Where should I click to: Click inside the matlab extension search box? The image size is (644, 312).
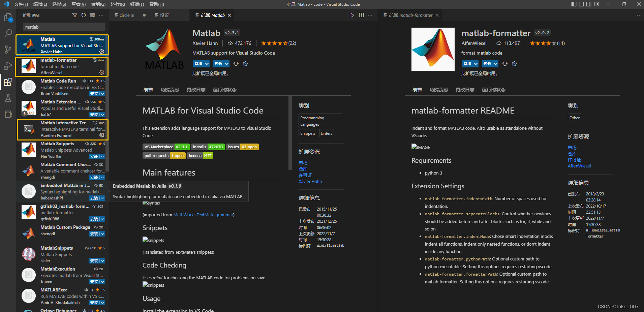coord(63,27)
